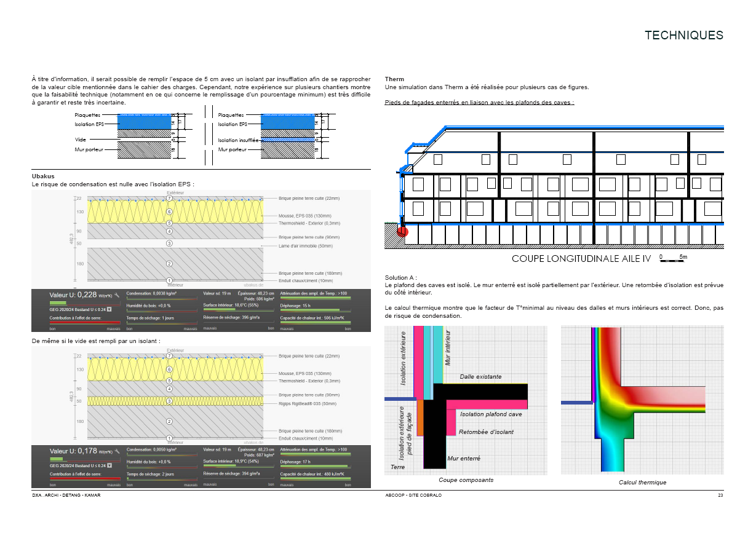Open the GEG 2020/24 dropdown under Valeur U: 0,228

109,309
